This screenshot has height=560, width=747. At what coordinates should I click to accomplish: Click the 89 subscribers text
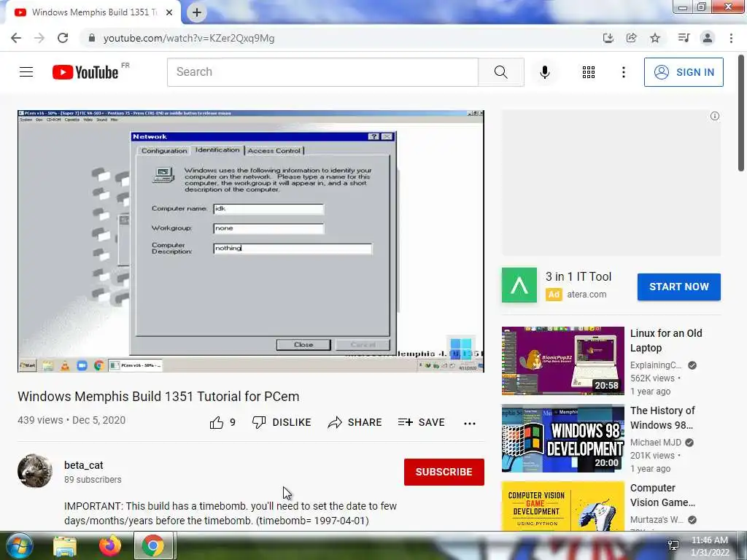pyautogui.click(x=93, y=480)
